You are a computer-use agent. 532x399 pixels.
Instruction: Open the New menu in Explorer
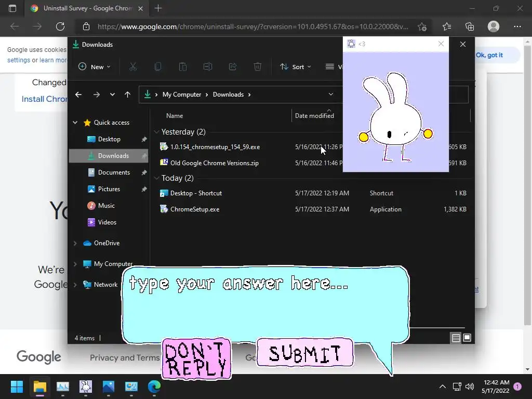[95, 67]
